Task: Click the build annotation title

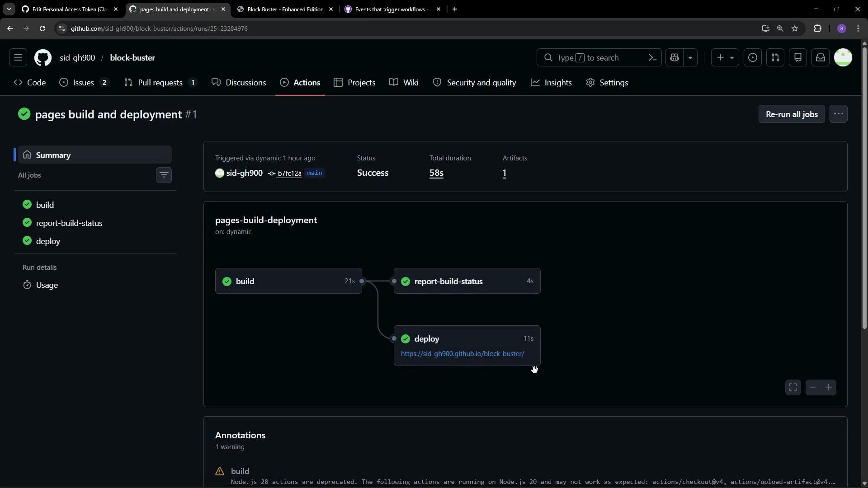Action: tap(240, 471)
